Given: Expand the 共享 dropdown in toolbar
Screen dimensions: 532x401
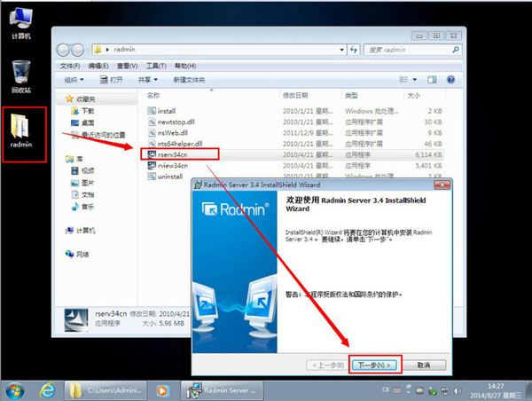Looking at the screenshot, I should pos(148,80).
